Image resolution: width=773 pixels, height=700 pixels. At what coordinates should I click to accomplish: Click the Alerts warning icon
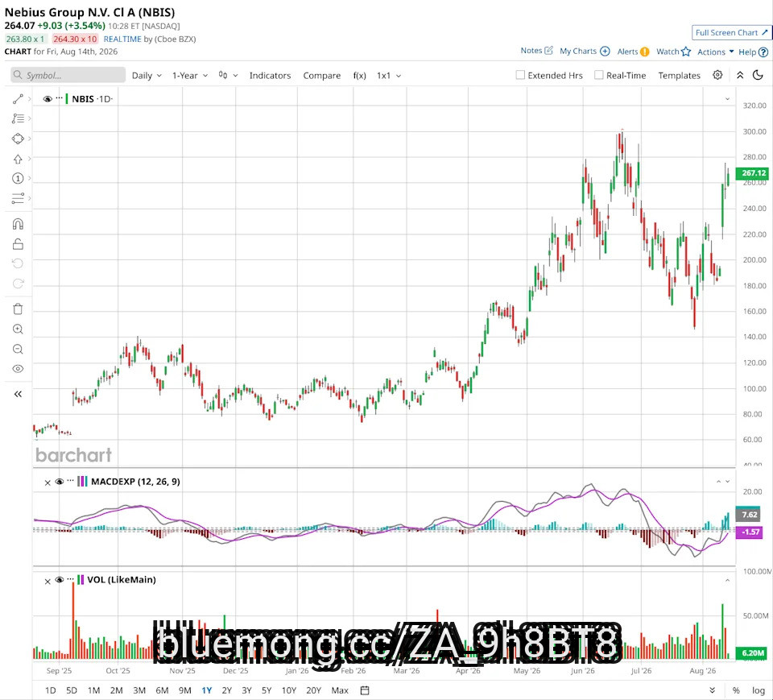click(645, 52)
